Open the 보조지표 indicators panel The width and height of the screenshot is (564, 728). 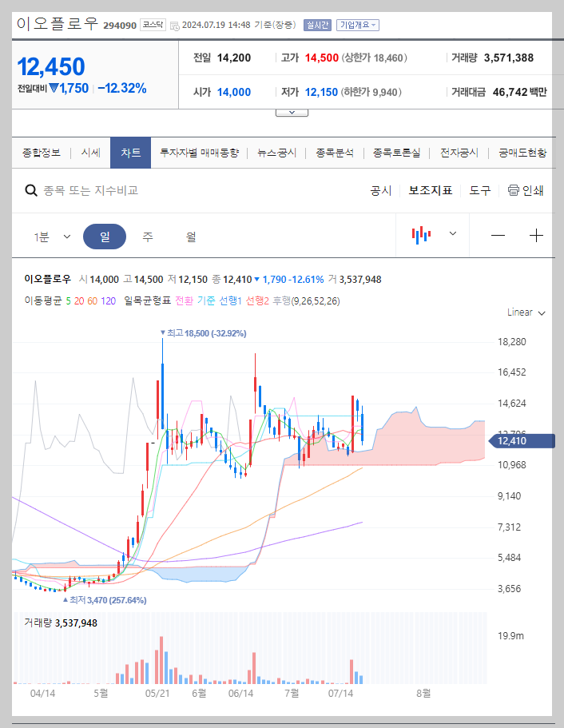click(x=428, y=190)
